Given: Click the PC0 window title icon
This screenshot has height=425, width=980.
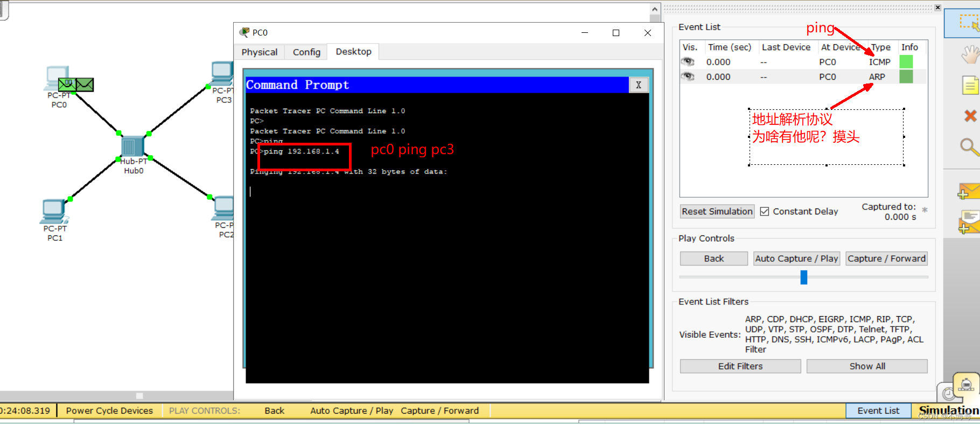Looking at the screenshot, I should click(245, 32).
